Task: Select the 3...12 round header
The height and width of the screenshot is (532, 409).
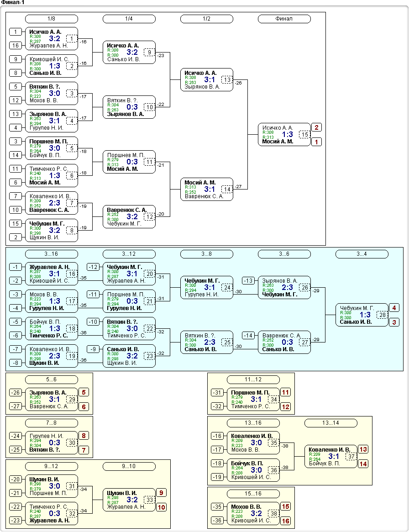Action: tap(129, 254)
